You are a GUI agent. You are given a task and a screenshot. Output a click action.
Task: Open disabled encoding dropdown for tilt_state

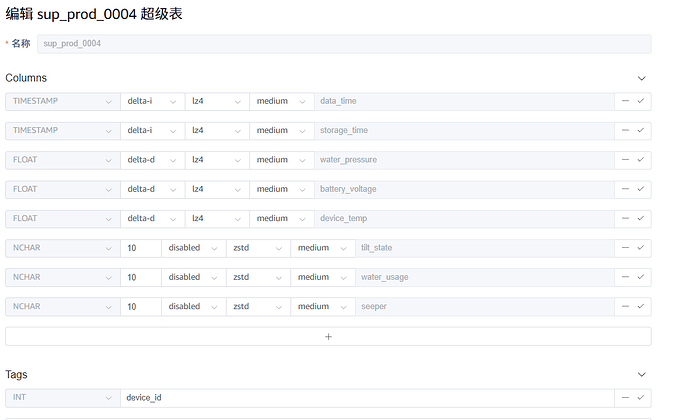pyautogui.click(x=194, y=248)
